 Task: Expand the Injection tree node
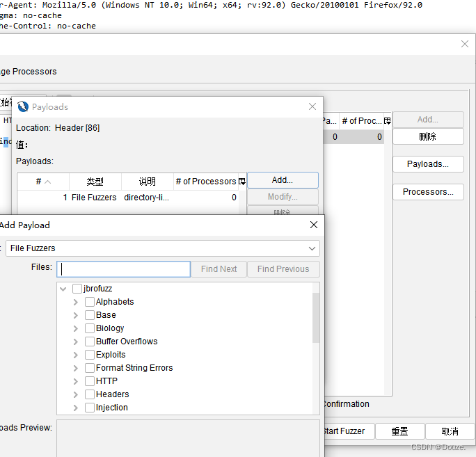pos(76,408)
